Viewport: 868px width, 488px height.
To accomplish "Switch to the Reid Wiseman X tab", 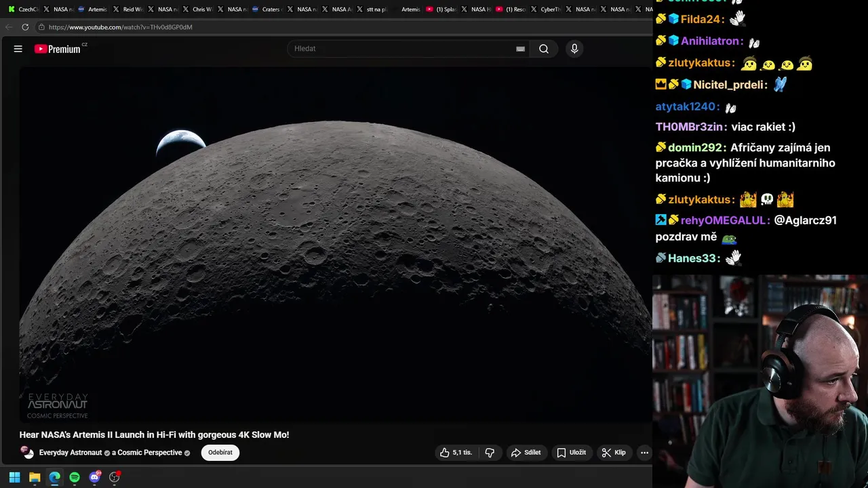I will (x=127, y=9).
